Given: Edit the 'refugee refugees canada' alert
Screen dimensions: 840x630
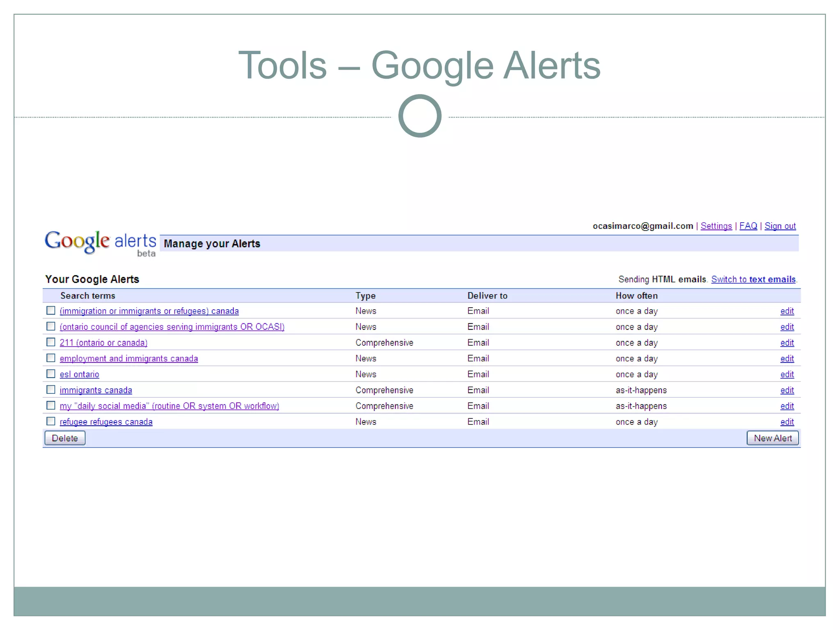Looking at the screenshot, I should click(787, 422).
